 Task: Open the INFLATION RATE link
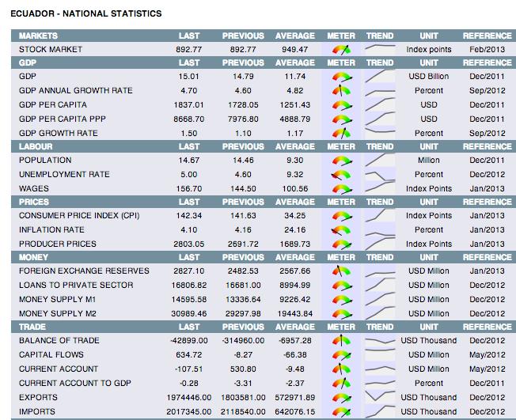coord(51,230)
